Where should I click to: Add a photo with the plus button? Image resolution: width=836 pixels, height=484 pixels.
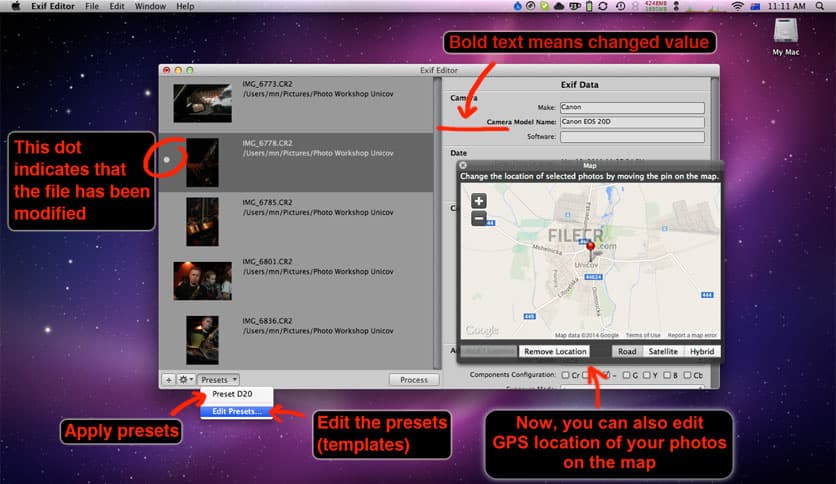click(168, 380)
